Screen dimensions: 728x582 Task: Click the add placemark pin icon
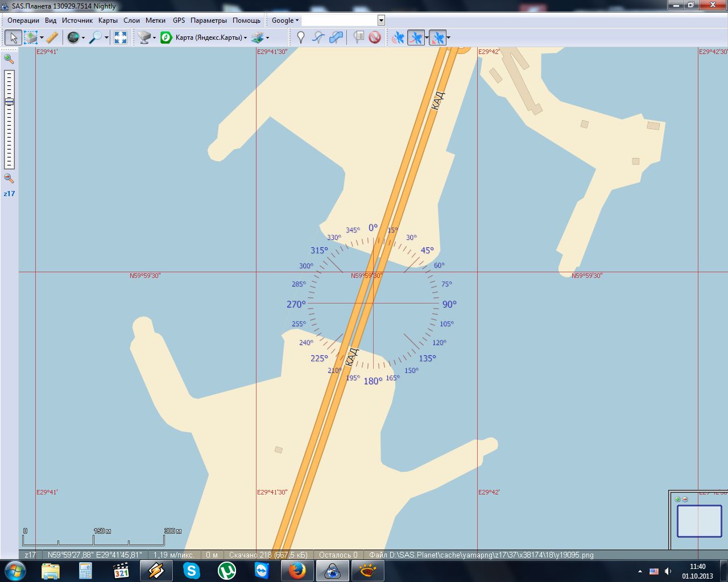tap(301, 38)
